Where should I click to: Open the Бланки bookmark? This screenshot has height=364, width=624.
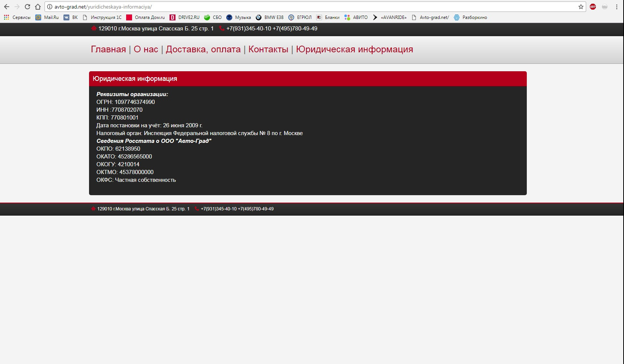pyautogui.click(x=328, y=17)
